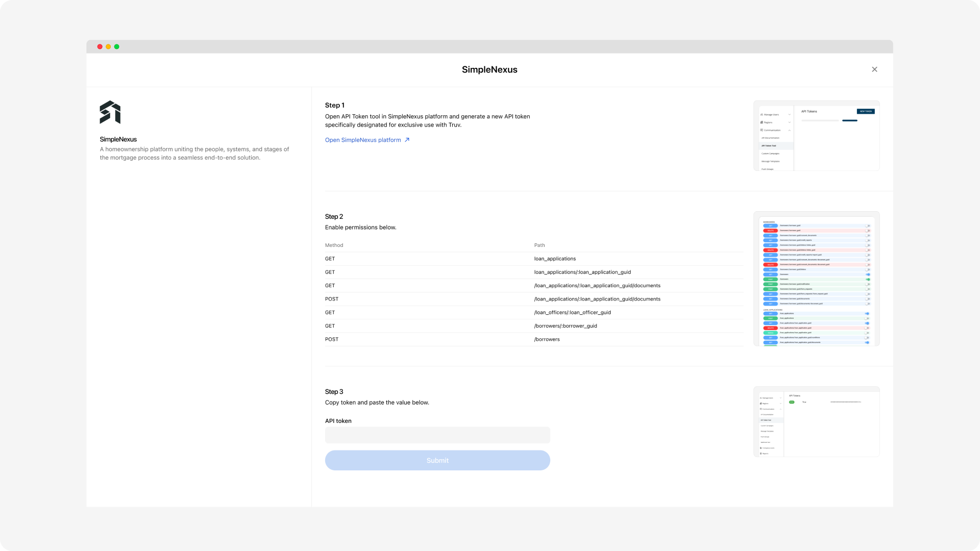Open the Step 2 permissions toggles screenshot thumbnail
This screenshot has height=551, width=980.
pyautogui.click(x=816, y=279)
